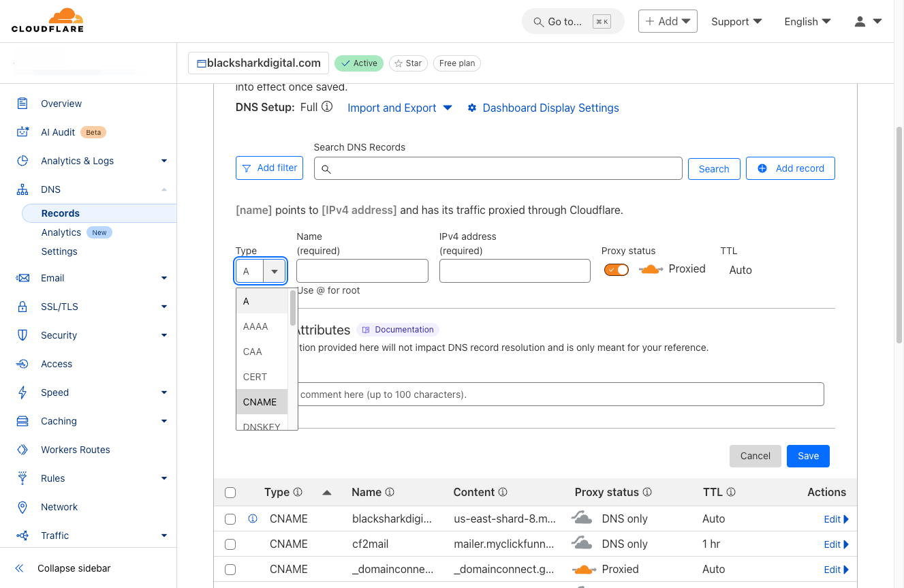Image resolution: width=904 pixels, height=588 pixels.
Task: Click the IPv4 address input field
Action: pyautogui.click(x=515, y=270)
